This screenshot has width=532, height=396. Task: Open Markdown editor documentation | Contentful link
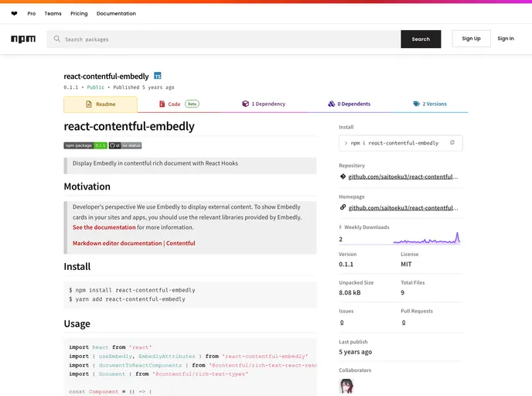[x=134, y=244]
